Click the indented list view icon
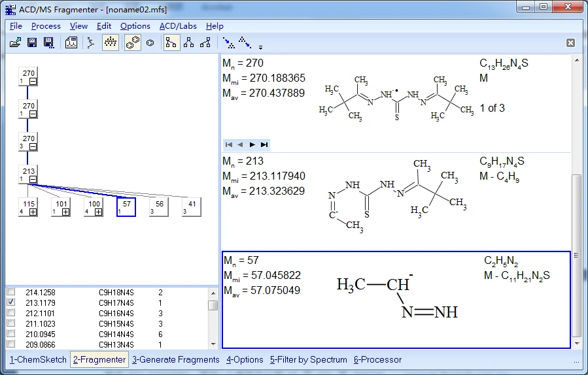The height and width of the screenshot is (375, 588). (90, 42)
